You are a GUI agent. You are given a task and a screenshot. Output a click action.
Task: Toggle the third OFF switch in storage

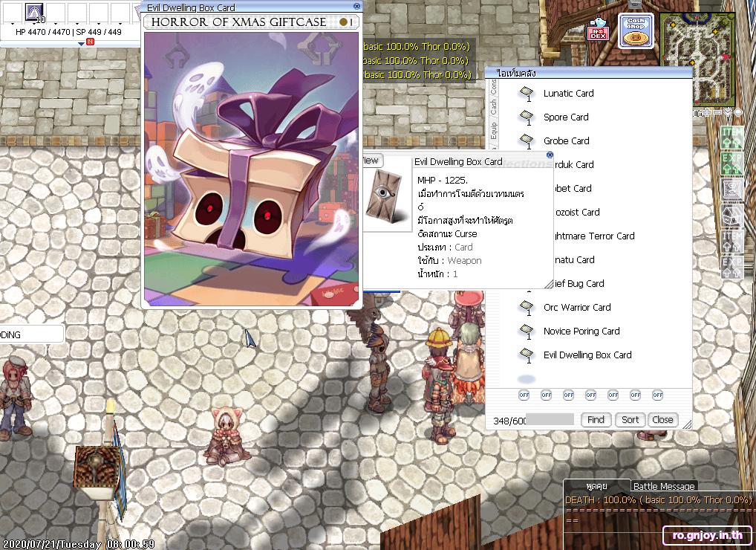(x=568, y=395)
